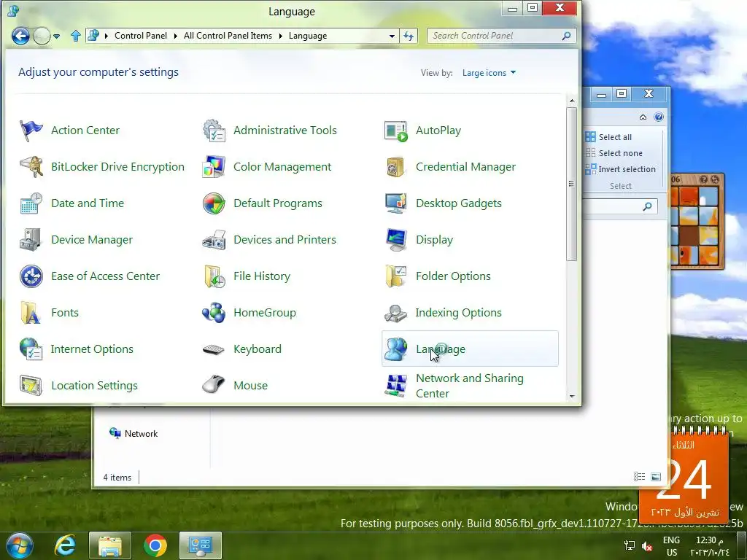The image size is (747, 560).
Task: Click the Keyboard link text
Action: tap(258, 349)
